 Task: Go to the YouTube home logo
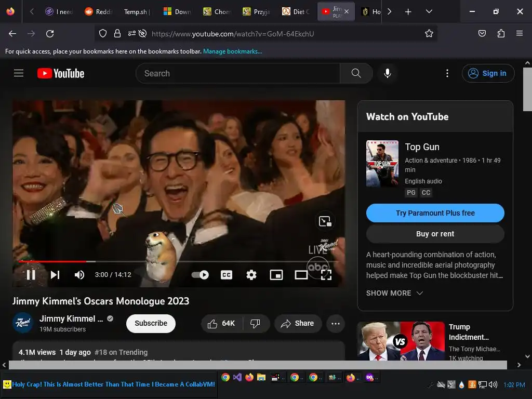pyautogui.click(x=61, y=73)
